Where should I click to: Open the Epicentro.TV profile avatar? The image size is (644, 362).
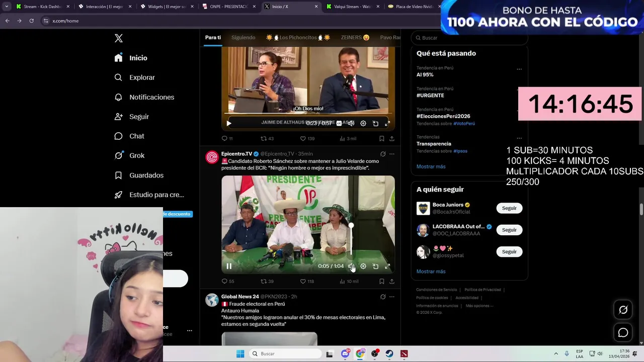tap(212, 157)
